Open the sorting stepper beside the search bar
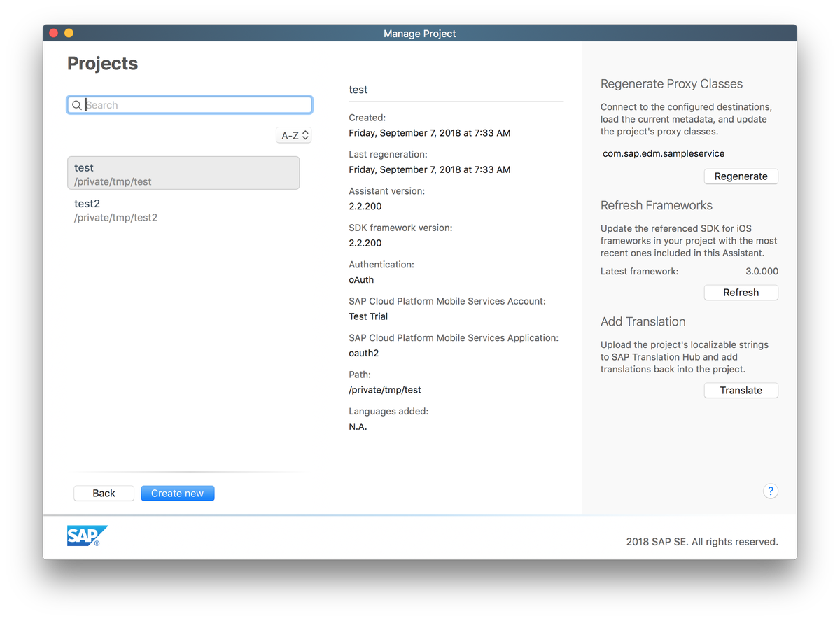The image size is (840, 621). click(294, 135)
